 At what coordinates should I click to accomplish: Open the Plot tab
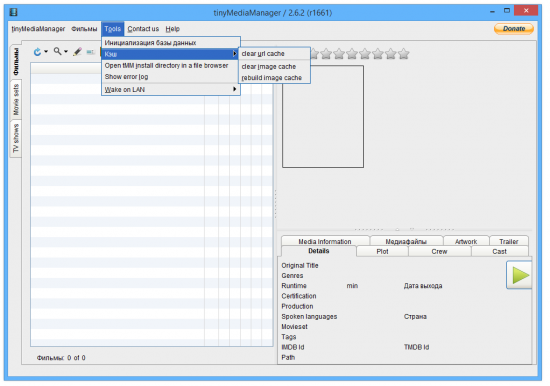click(382, 251)
